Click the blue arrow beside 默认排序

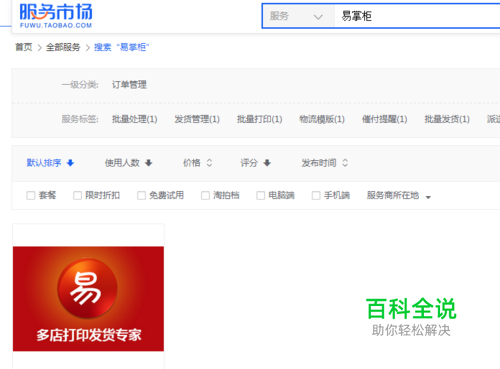click(x=70, y=163)
